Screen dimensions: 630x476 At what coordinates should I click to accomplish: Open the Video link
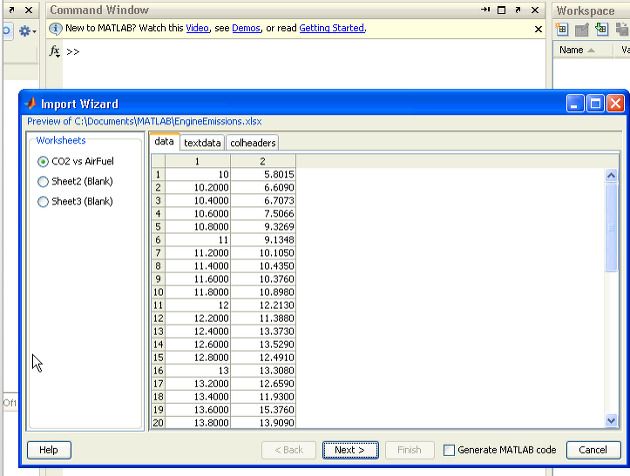(197, 28)
